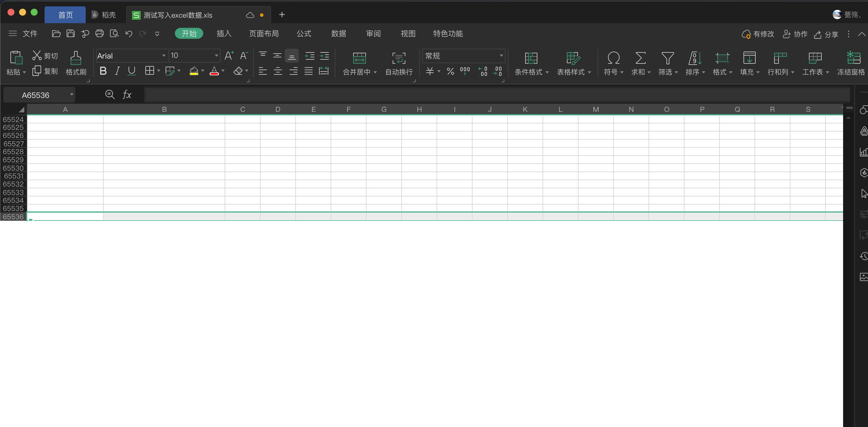
Task: Open the font size dropdown
Action: point(216,56)
